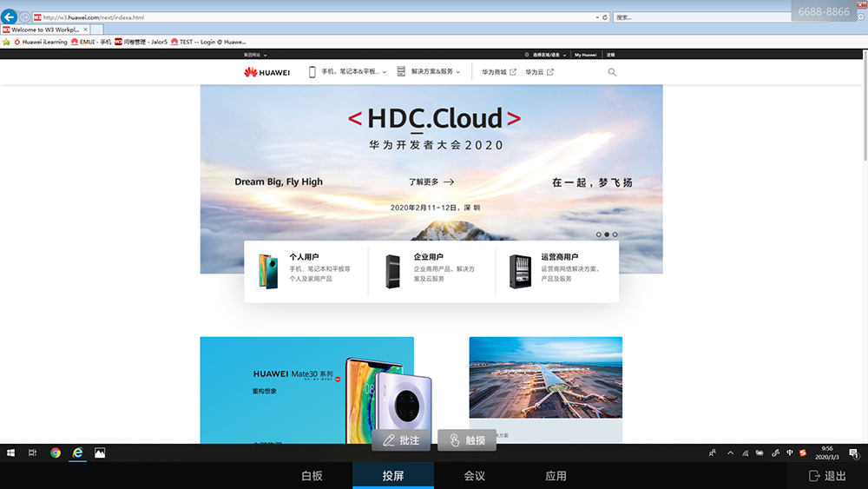
Task: Launch Chrome from the taskbar
Action: [56, 453]
